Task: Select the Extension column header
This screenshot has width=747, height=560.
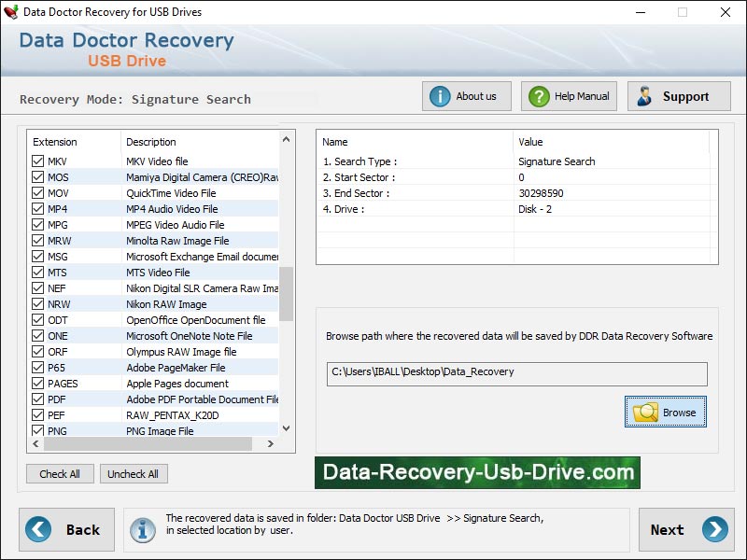Action: click(x=55, y=142)
